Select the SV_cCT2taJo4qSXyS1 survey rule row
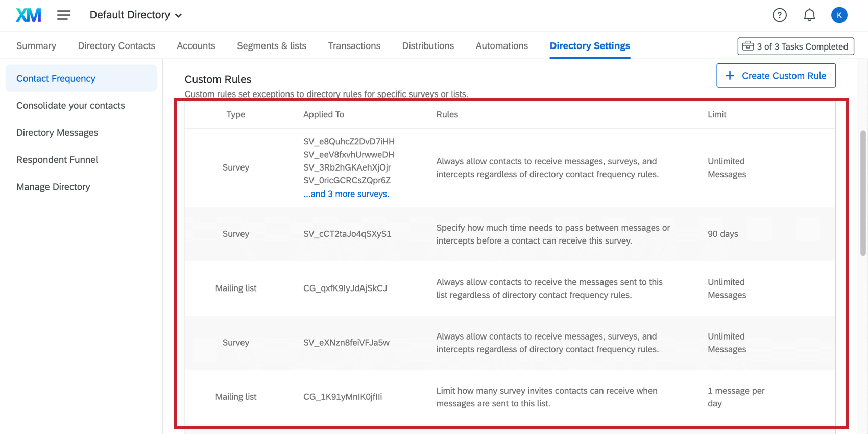Screen dimensions: 868x434 point(510,234)
